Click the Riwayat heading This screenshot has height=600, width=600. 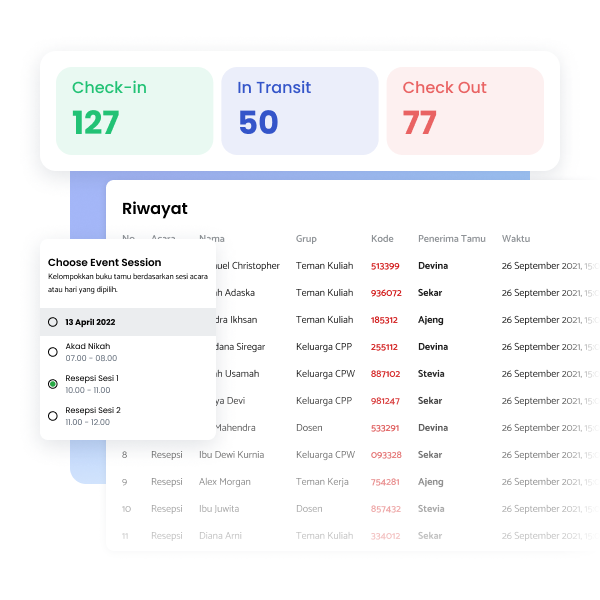[x=155, y=209]
